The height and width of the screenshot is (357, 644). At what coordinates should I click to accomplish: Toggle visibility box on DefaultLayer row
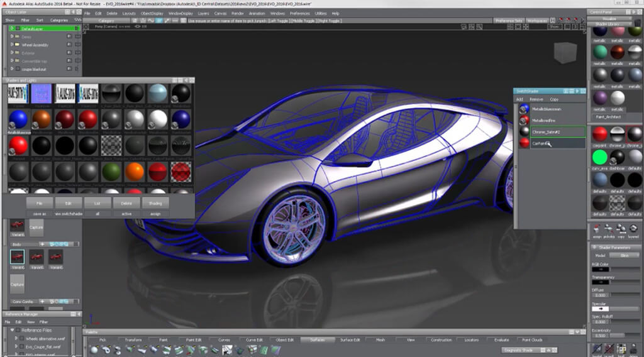pos(76,28)
